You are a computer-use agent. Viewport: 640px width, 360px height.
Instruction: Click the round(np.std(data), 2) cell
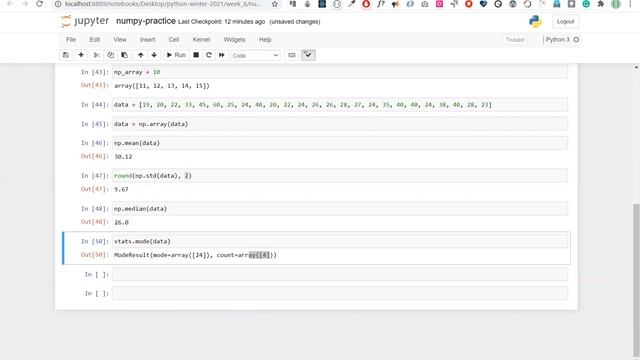click(x=340, y=176)
